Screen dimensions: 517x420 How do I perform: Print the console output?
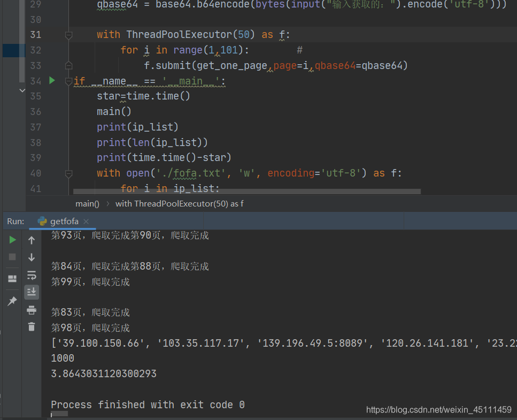tap(32, 310)
